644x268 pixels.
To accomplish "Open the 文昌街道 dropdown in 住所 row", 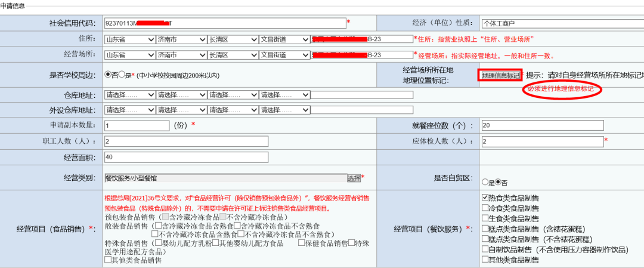I will pyautogui.click(x=284, y=39).
